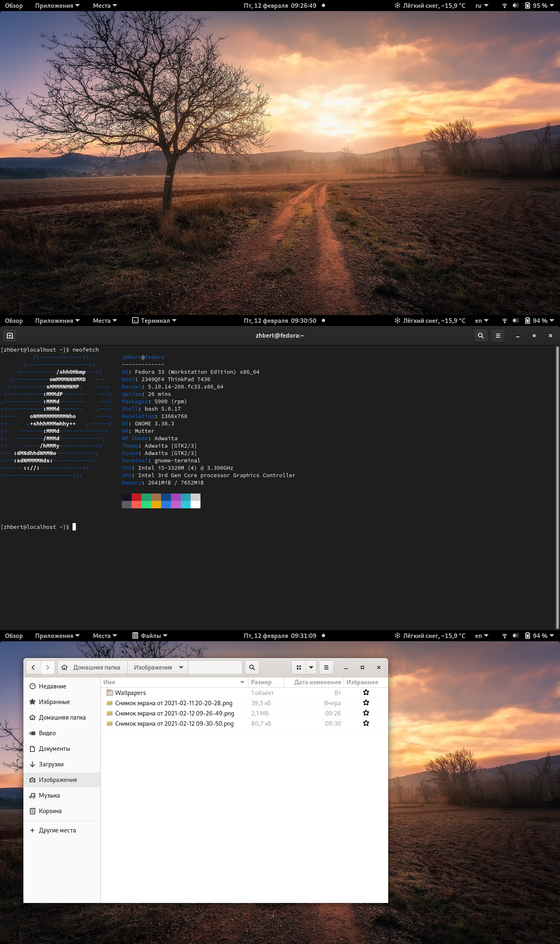560x944 pixels.
Task: Open Обзор in the 09:26:49 top bar
Action: 14,6
